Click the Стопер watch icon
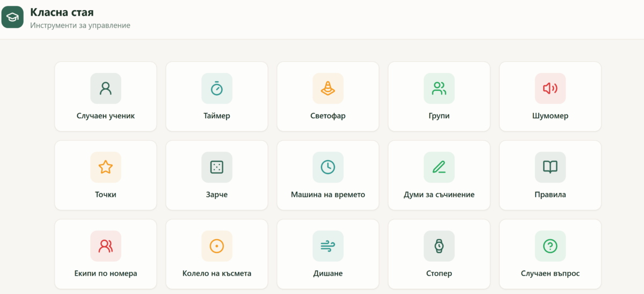644x294 pixels. tap(439, 246)
